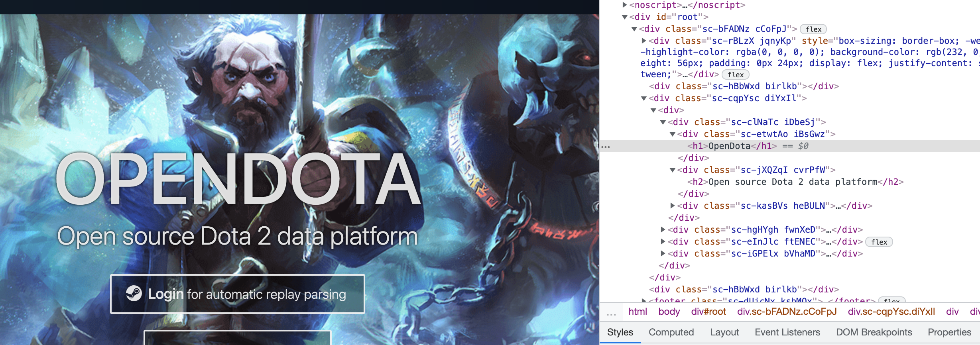This screenshot has width=980, height=345.
Task: Expand the sc-eInJlc ftENEC div
Action: coord(663,242)
